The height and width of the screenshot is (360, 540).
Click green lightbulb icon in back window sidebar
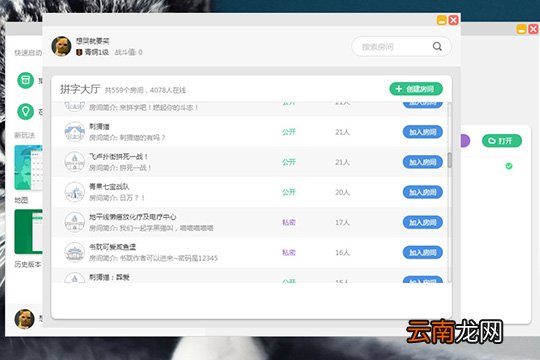click(25, 111)
